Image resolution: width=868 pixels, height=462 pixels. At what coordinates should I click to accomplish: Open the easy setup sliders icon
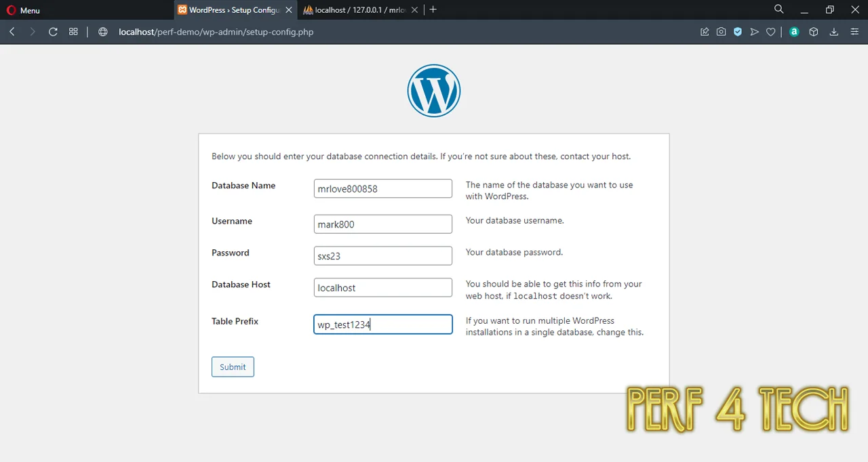(x=854, y=32)
